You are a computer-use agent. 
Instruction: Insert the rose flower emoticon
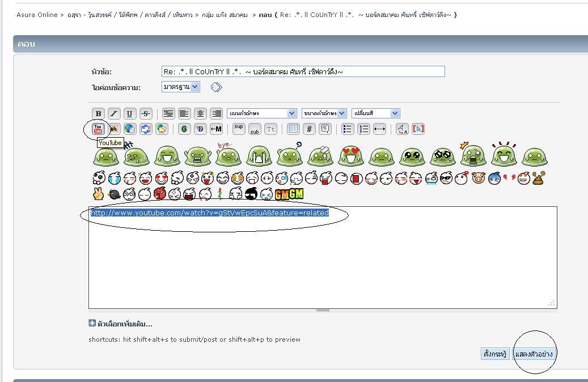click(x=220, y=194)
